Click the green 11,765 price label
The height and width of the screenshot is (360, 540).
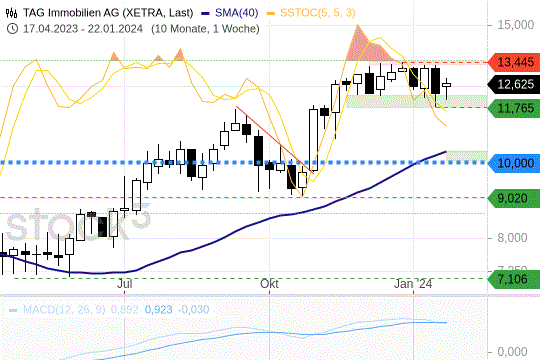pyautogui.click(x=514, y=109)
